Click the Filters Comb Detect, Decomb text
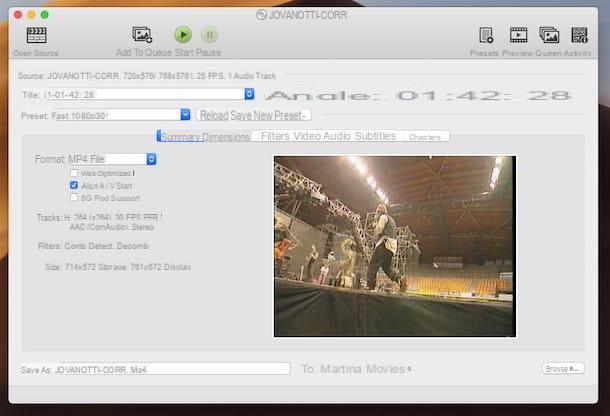This screenshot has height=416, width=610. click(93, 246)
